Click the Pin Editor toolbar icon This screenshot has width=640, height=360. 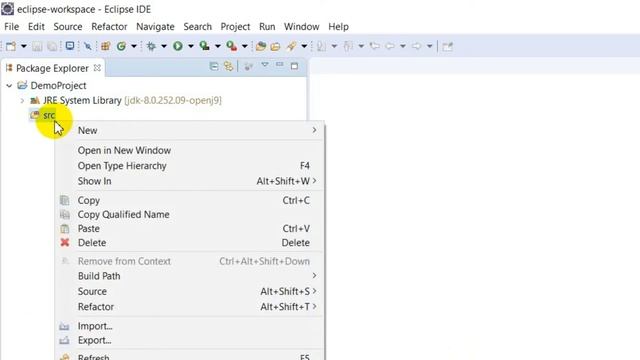pyautogui.click(x=448, y=46)
